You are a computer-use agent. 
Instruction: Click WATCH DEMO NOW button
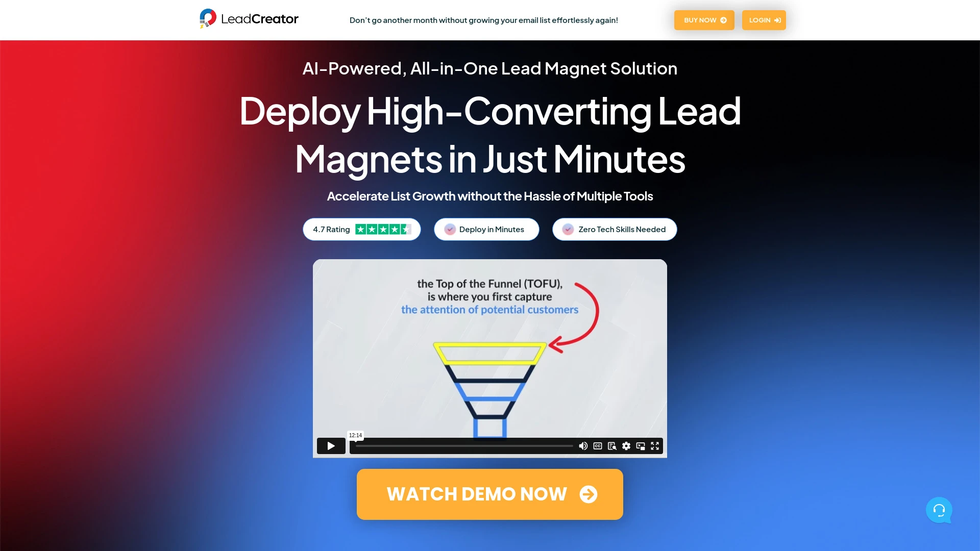pos(490,494)
